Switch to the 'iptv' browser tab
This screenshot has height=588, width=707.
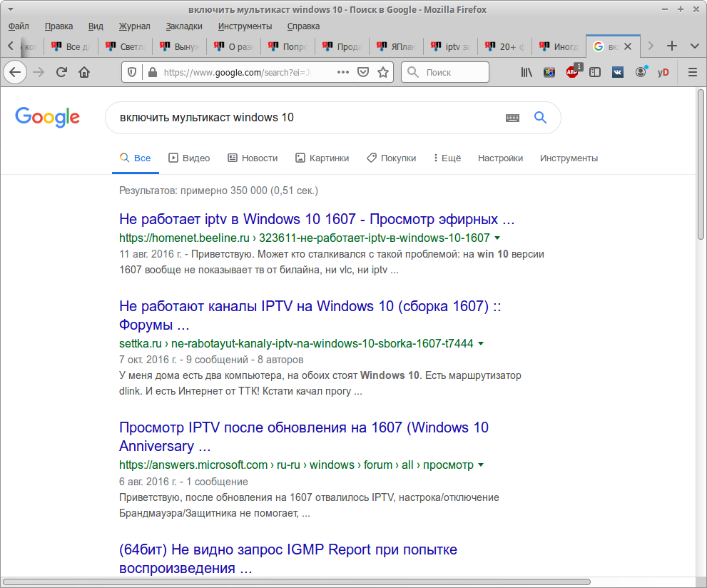point(450,46)
